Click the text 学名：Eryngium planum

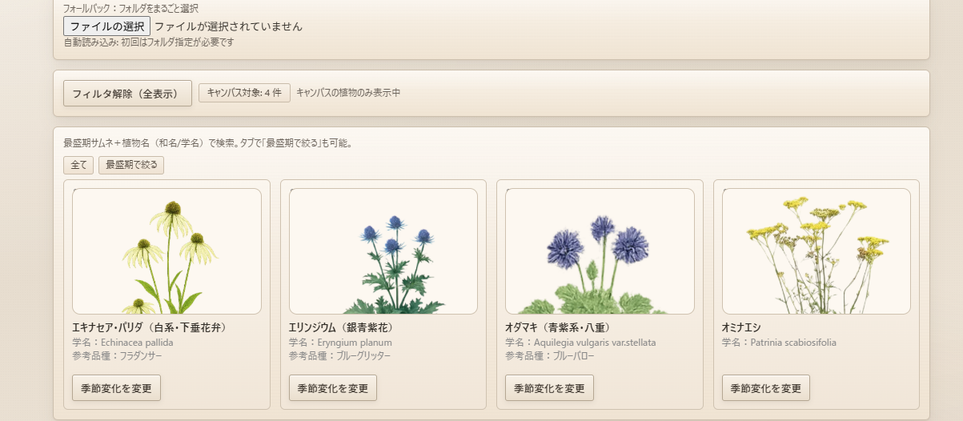point(340,342)
